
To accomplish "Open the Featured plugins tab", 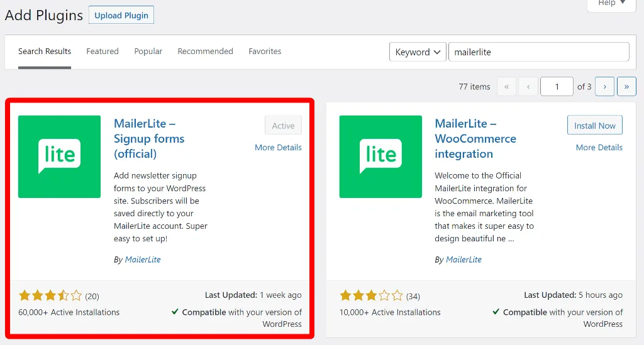I will pyautogui.click(x=103, y=52).
